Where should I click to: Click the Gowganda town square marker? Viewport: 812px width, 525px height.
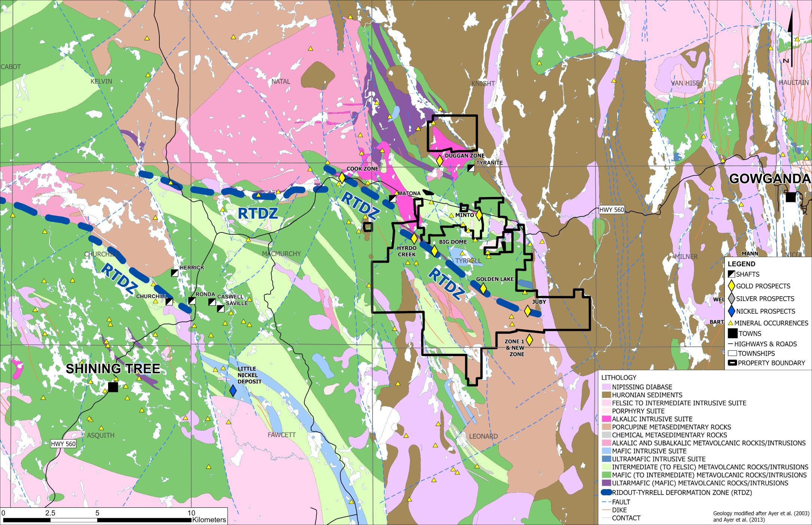coord(790,197)
